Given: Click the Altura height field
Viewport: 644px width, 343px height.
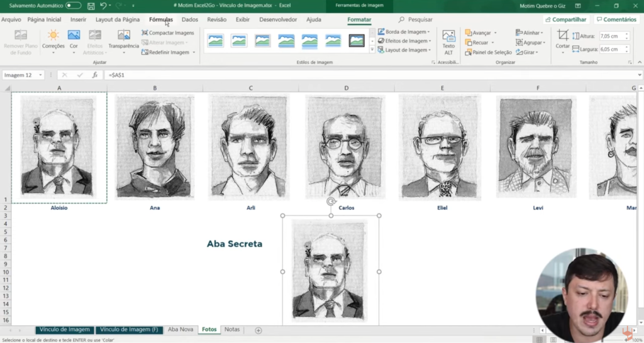Looking at the screenshot, I should (x=612, y=36).
